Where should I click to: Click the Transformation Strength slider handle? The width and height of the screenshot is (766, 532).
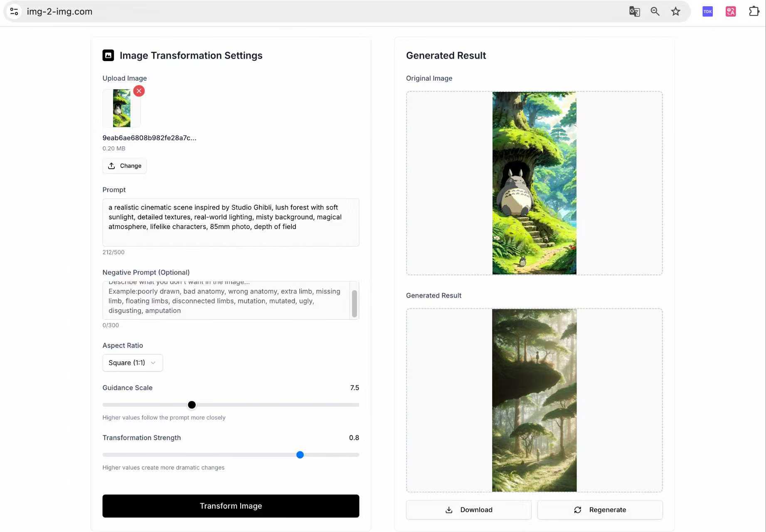click(300, 455)
